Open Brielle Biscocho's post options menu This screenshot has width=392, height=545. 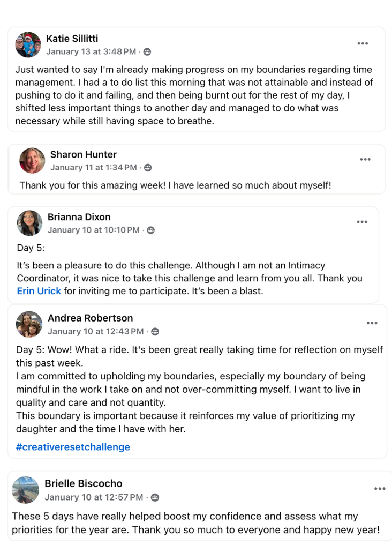pos(380,489)
